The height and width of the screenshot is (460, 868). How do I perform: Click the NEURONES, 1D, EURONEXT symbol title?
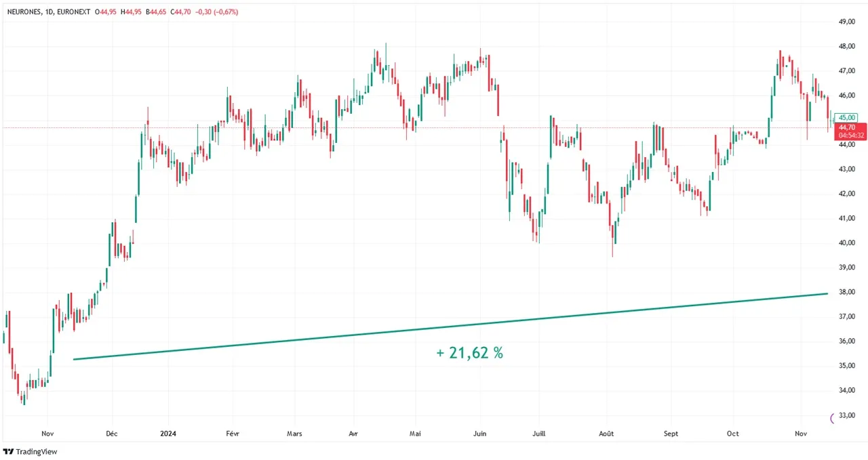pyautogui.click(x=46, y=12)
